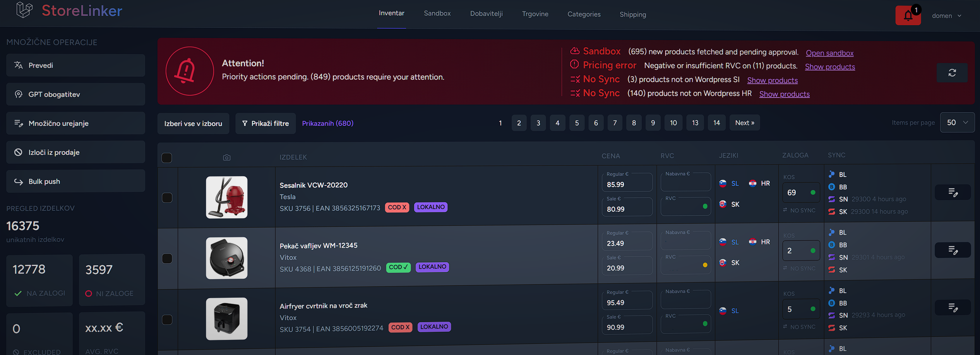980x355 pixels.
Task: Click the Regular € price field showing 85.99
Action: point(627,185)
